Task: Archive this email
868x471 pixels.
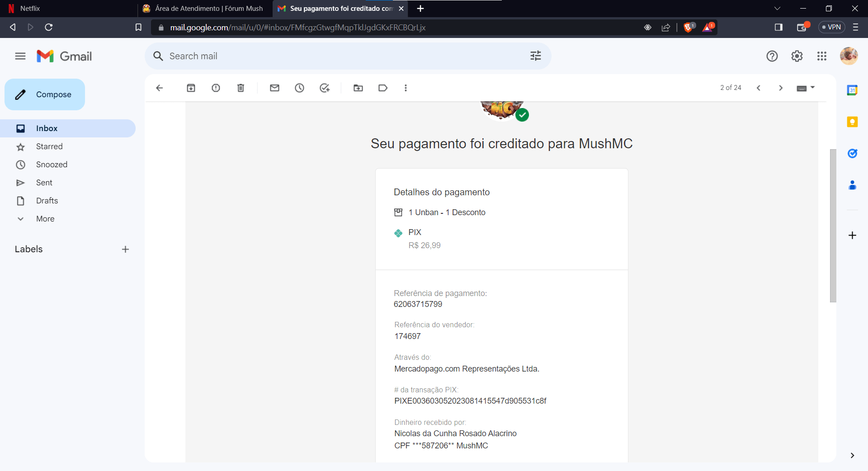Action: point(191,88)
